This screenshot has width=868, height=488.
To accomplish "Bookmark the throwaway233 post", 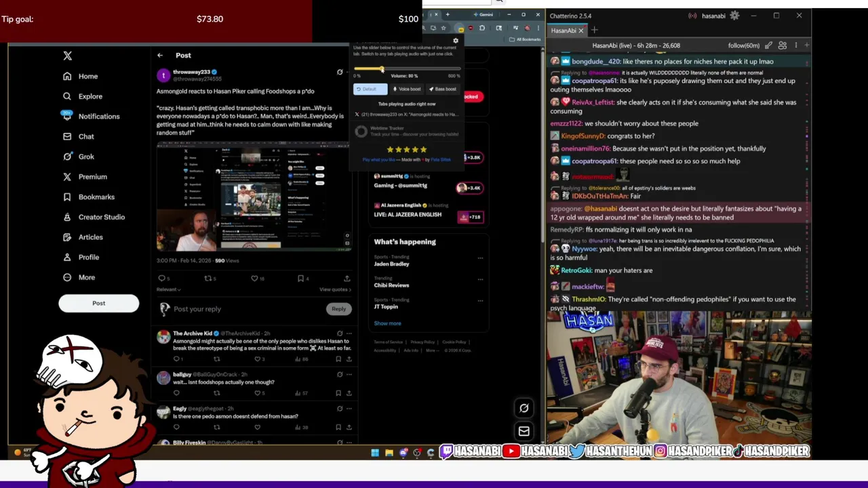I will point(300,278).
